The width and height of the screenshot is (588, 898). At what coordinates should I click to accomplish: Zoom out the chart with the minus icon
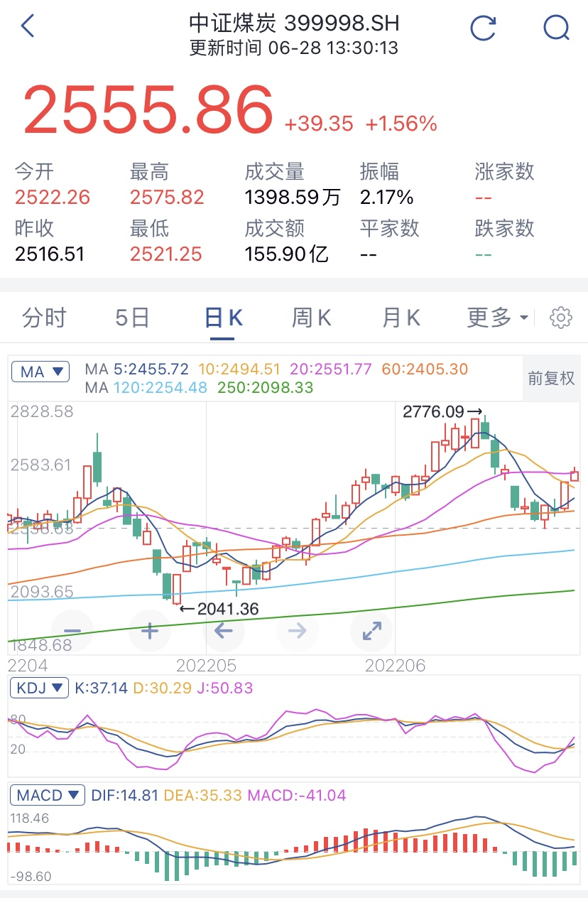click(73, 630)
